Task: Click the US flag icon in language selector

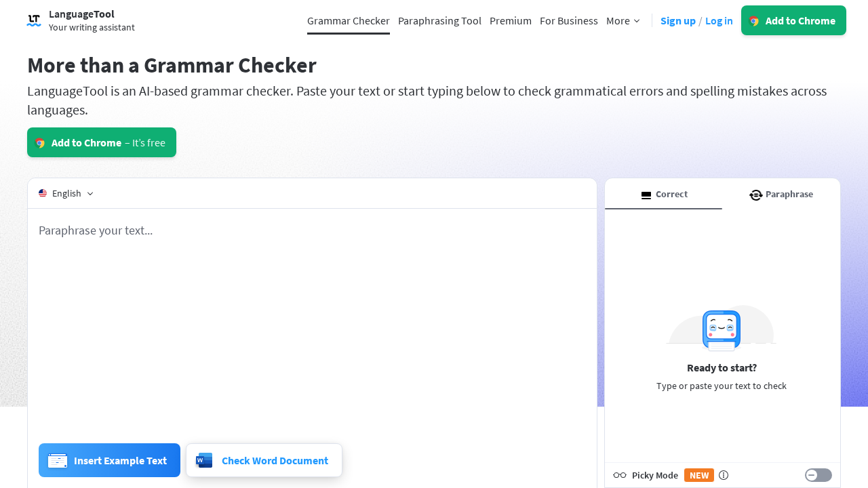Action: coord(43,192)
